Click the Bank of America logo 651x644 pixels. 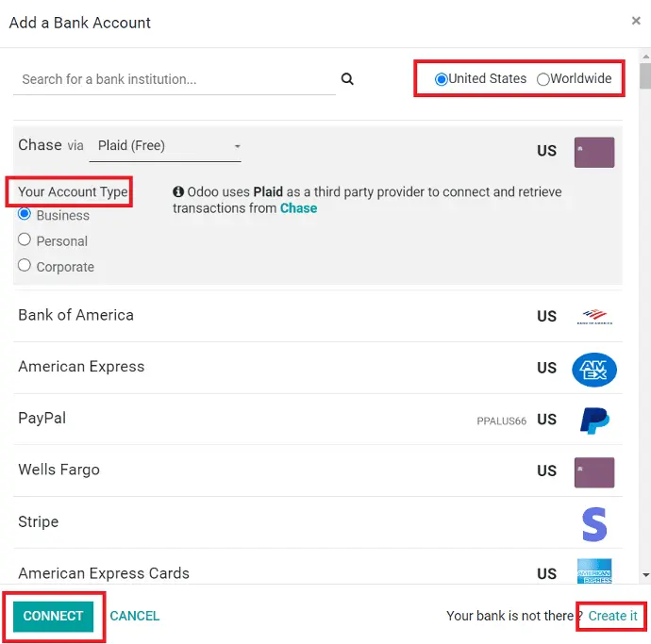pos(594,317)
